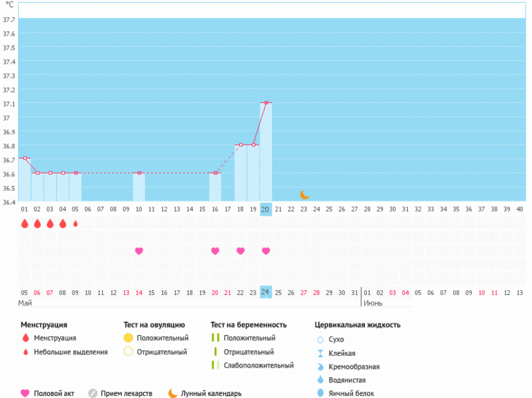Click the pink heart on cycle day 20
The image size is (532, 398).
click(x=266, y=251)
